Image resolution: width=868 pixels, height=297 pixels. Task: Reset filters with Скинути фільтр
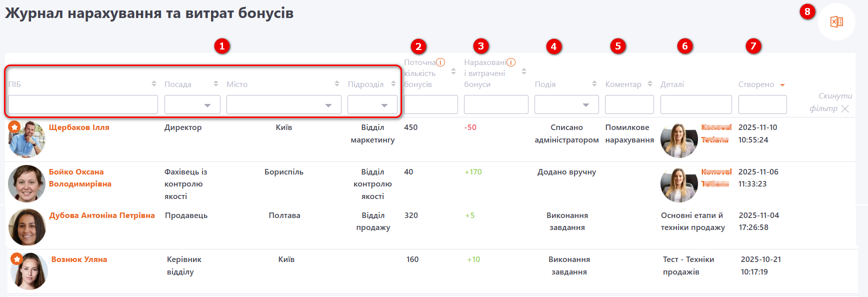pos(830,102)
